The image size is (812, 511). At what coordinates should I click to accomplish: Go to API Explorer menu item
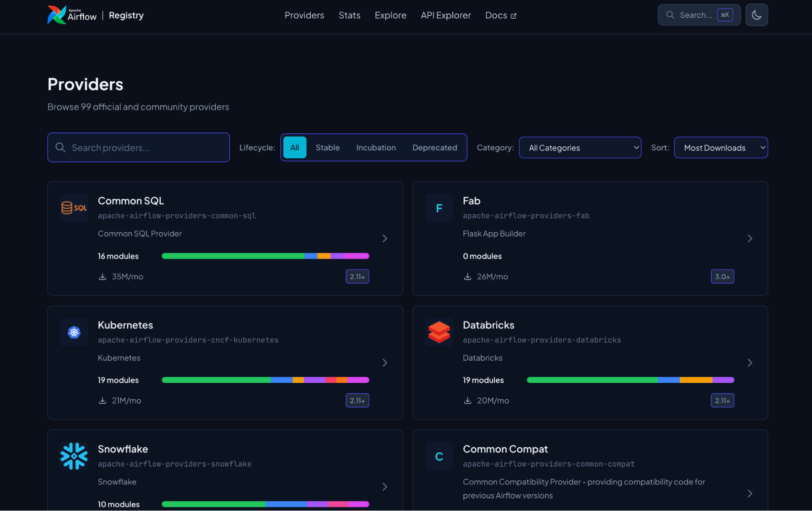446,15
